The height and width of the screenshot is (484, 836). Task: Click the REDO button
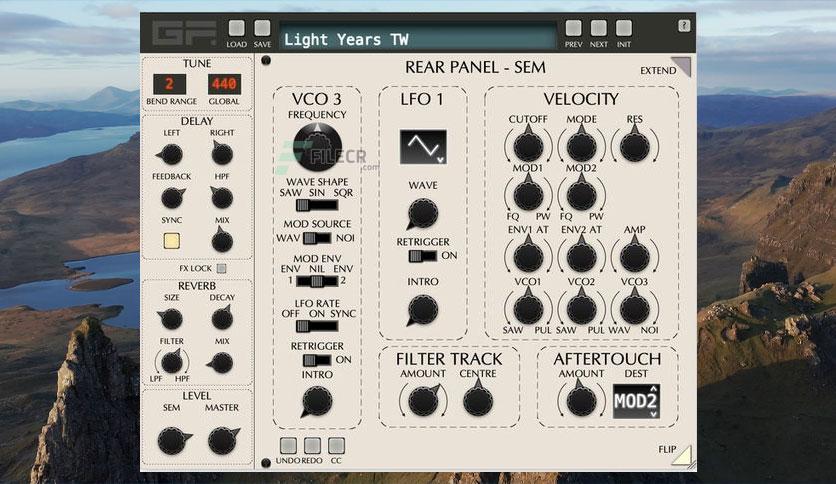click(312, 446)
